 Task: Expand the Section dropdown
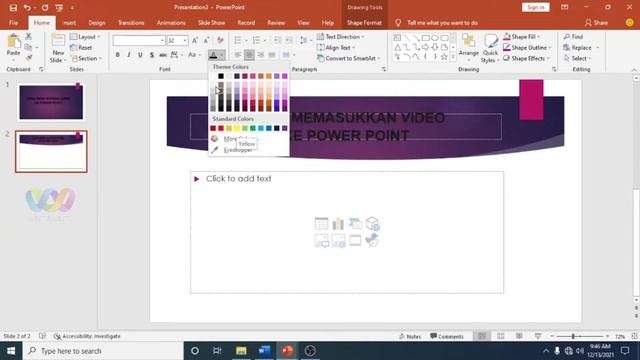click(87, 58)
